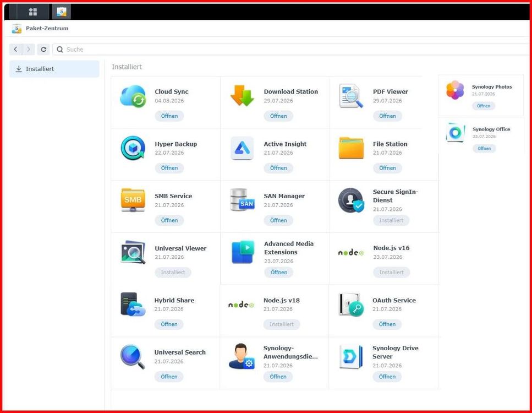Click the date 22.07.2026 under Hyper Backup
Viewport: 532px width, 413px height.
[x=169, y=153]
